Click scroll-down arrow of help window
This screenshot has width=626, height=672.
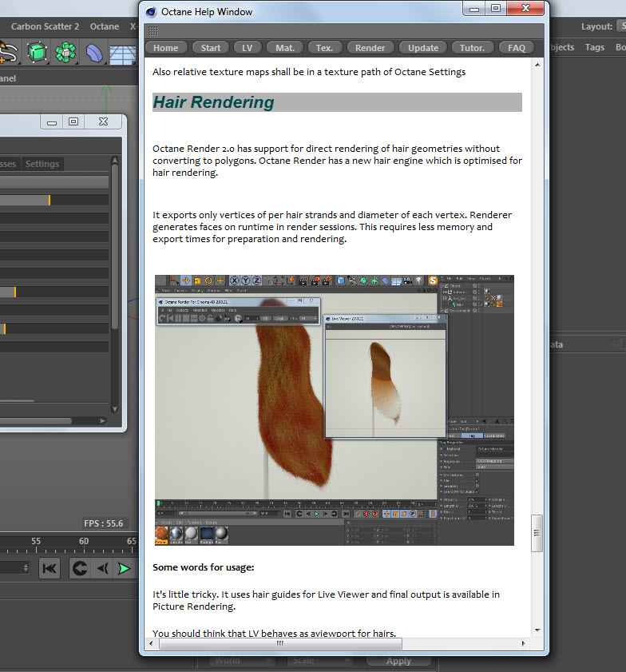tap(537, 630)
